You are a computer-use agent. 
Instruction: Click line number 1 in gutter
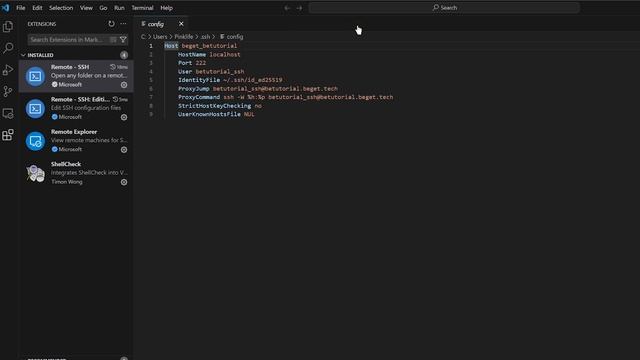pos(151,46)
